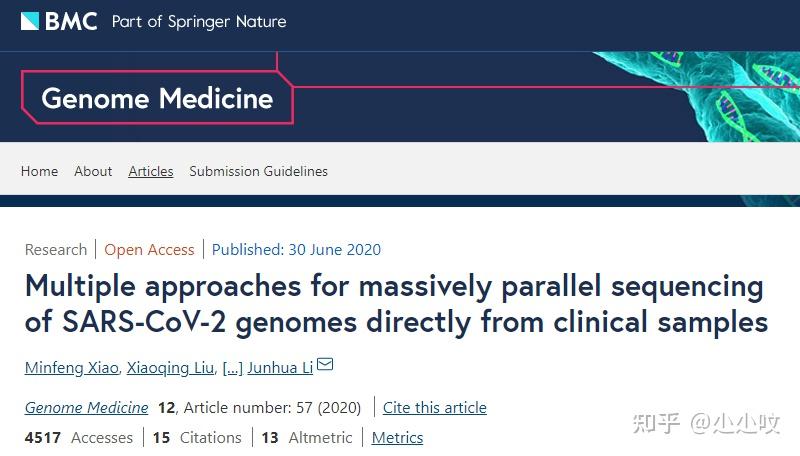Click the Published: 30 June 2020 date
Screen dimensions: 800x456
tap(296, 249)
